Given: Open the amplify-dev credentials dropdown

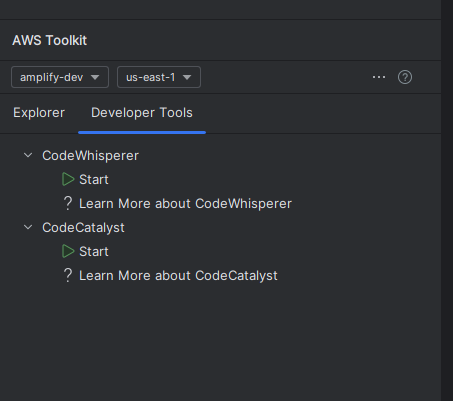Looking at the screenshot, I should tap(60, 77).
